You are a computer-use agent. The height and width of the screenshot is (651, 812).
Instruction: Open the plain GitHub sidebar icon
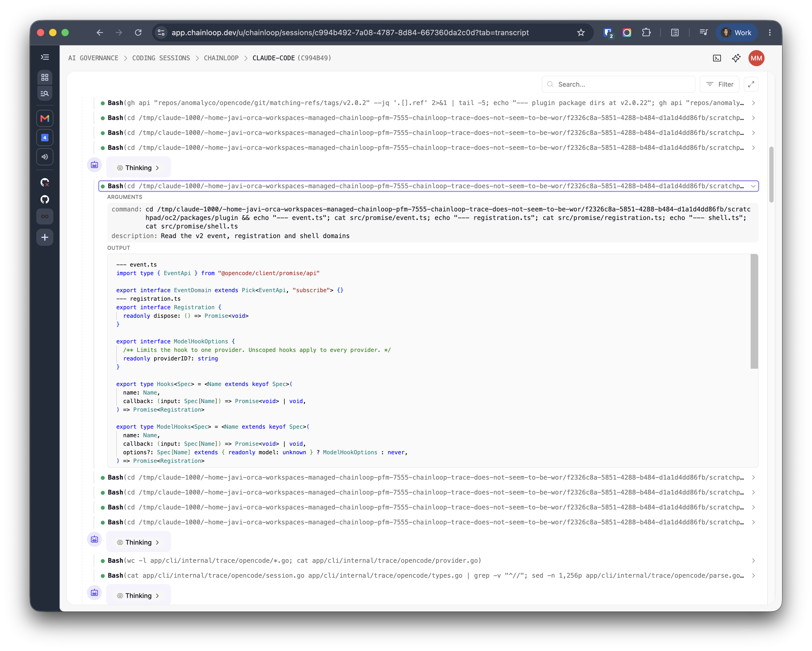tap(45, 199)
